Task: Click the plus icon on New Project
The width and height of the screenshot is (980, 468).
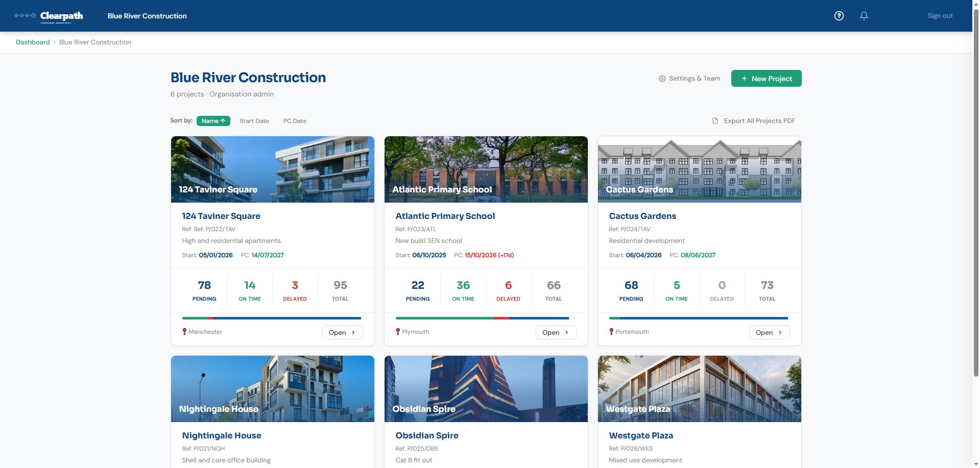Action: tap(744, 79)
